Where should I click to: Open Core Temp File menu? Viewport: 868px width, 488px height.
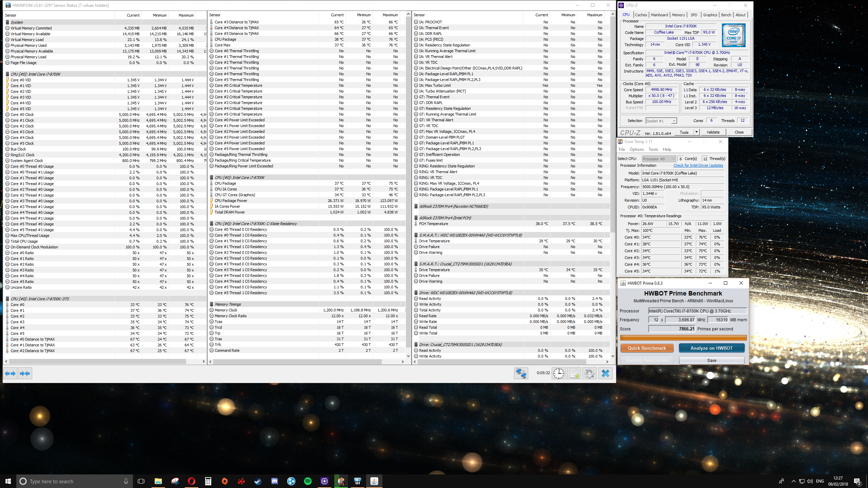(x=622, y=149)
